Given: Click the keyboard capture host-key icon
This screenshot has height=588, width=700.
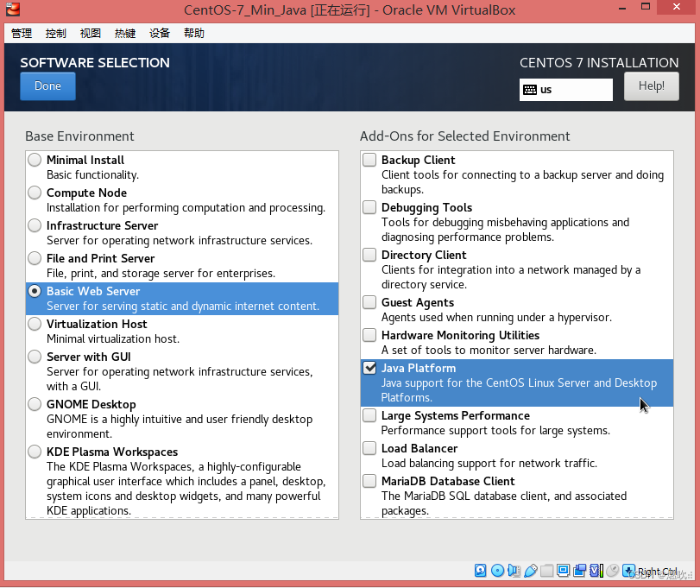Looking at the screenshot, I should (628, 570).
